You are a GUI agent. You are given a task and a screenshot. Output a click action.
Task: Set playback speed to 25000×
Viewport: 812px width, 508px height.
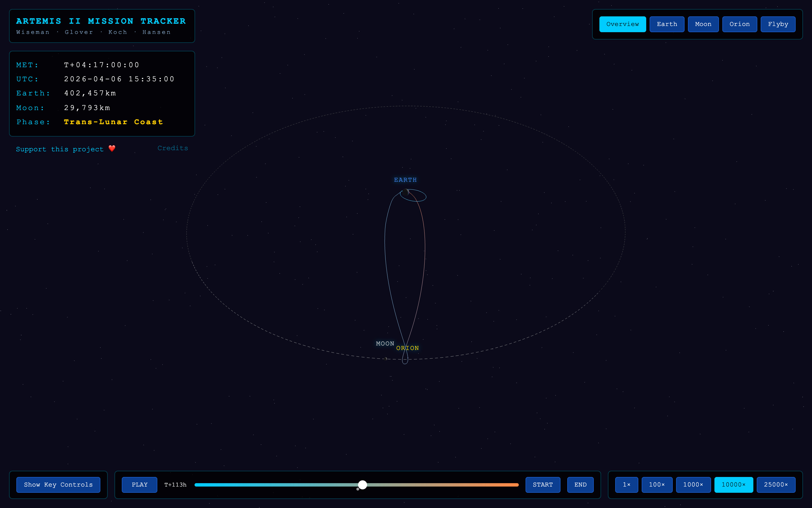[x=776, y=485]
